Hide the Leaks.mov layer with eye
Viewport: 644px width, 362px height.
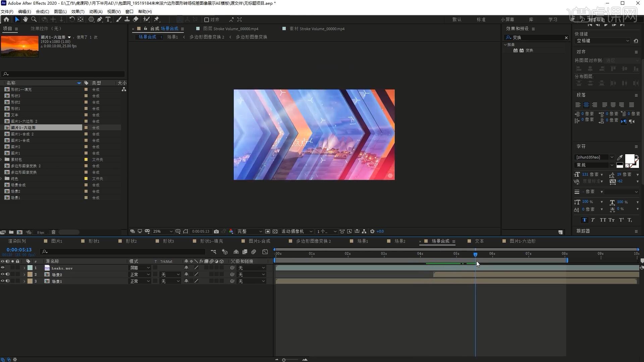tap(3, 268)
